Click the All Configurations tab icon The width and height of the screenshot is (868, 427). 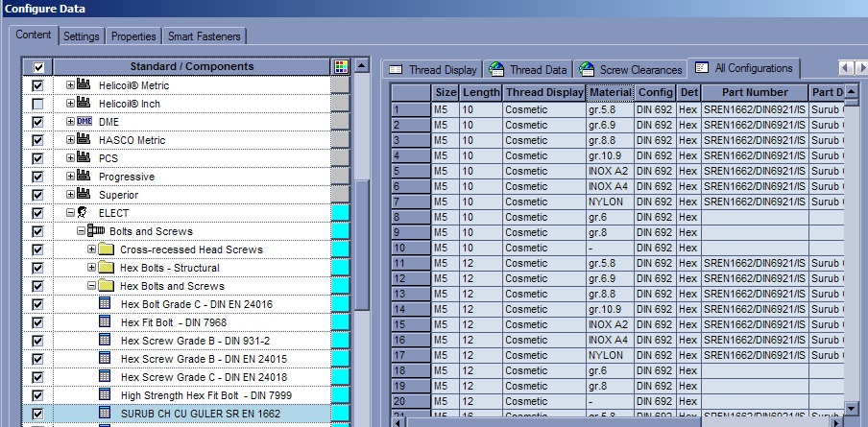[x=702, y=67]
